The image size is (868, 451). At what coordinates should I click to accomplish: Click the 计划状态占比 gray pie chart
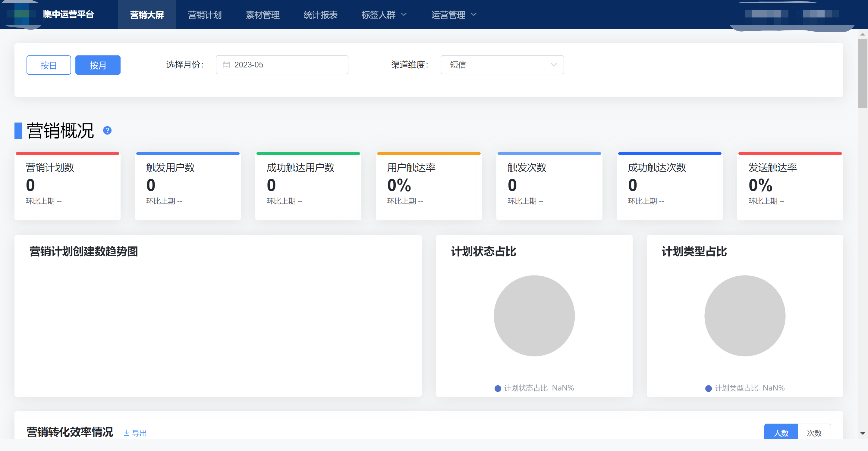pos(534,316)
